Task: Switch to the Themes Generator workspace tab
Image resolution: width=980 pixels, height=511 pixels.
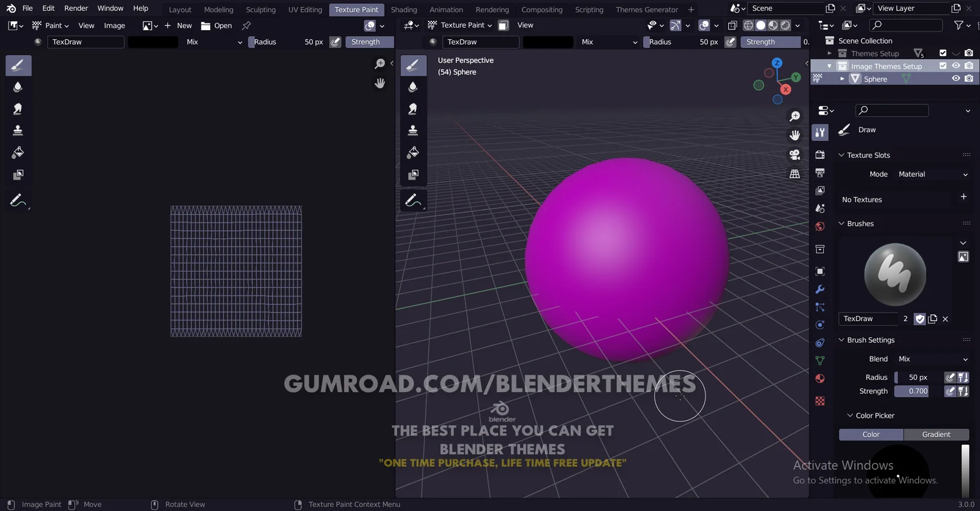Action: (x=647, y=10)
